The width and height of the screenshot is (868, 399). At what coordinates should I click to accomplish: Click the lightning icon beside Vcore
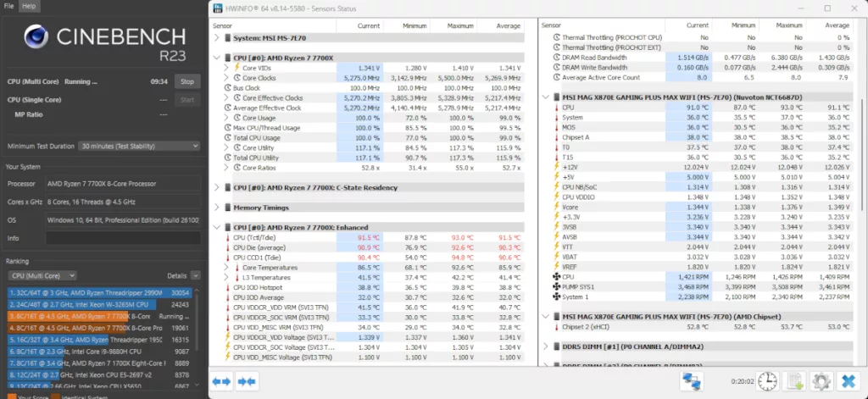pyautogui.click(x=556, y=207)
